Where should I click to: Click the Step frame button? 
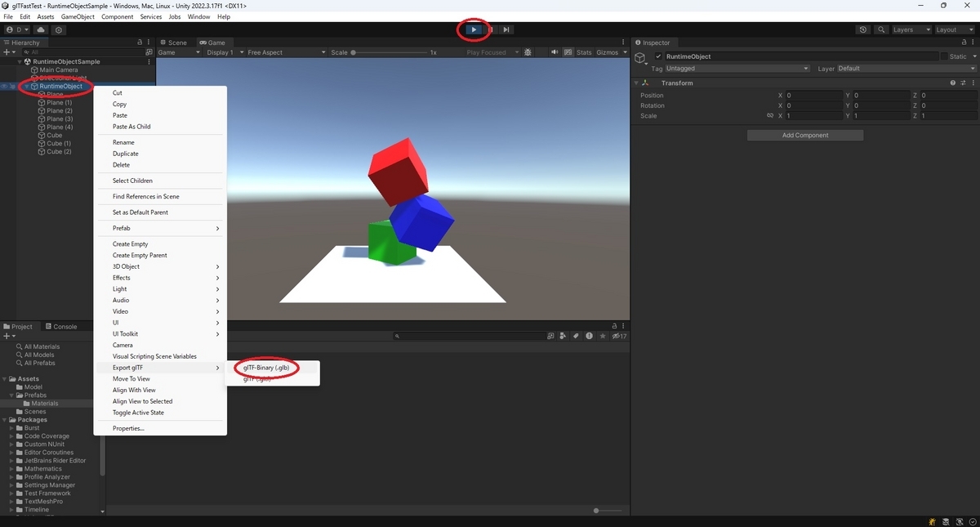(x=506, y=29)
